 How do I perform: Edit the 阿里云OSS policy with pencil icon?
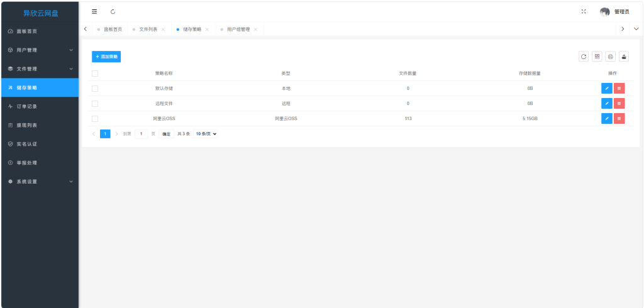(606, 119)
